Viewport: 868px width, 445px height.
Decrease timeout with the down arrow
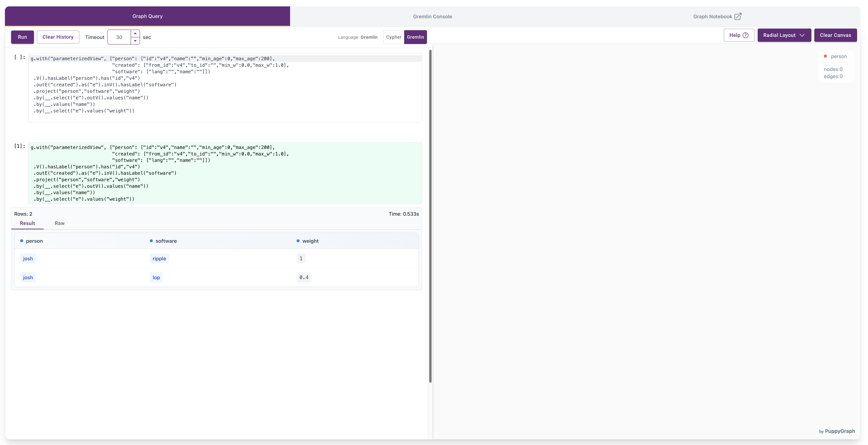point(135,41)
